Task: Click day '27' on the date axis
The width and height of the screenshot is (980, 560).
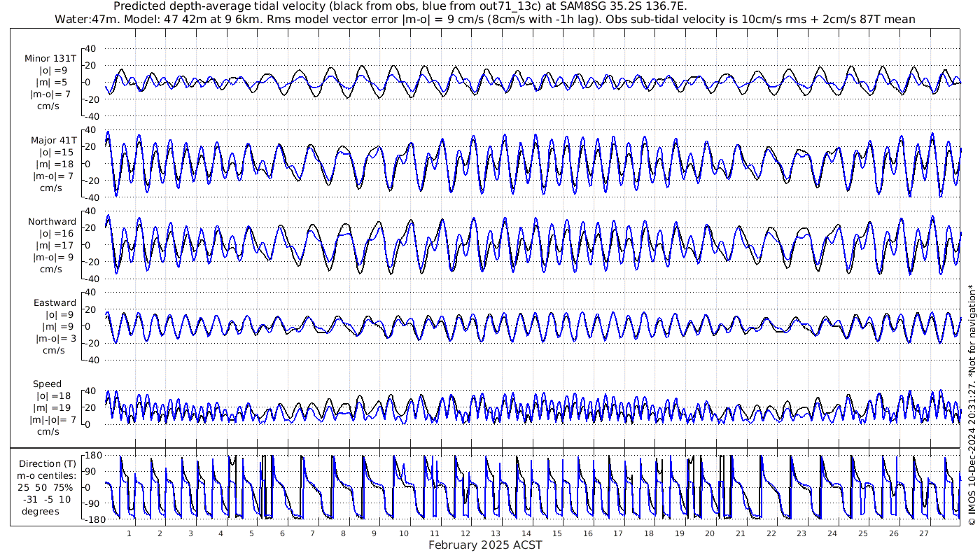Action: [924, 533]
